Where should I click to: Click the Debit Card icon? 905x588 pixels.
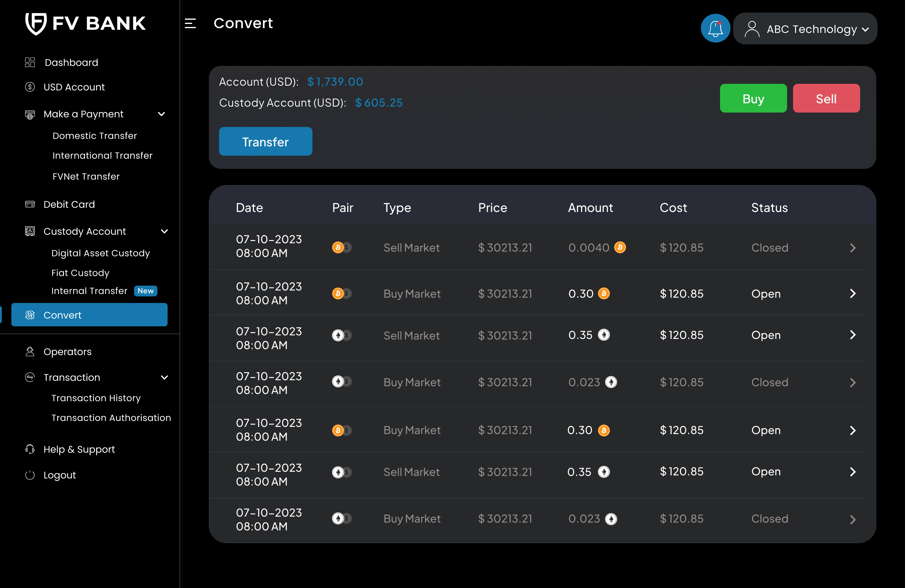[30, 204]
